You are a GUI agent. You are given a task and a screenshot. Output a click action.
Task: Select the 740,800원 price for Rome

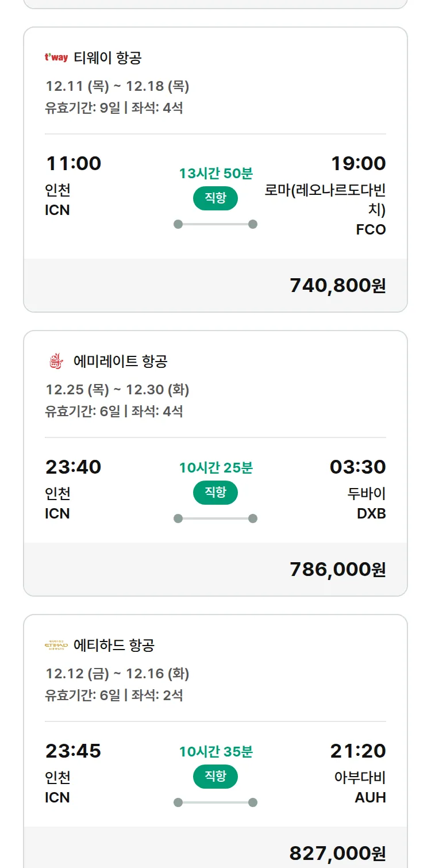click(x=337, y=285)
